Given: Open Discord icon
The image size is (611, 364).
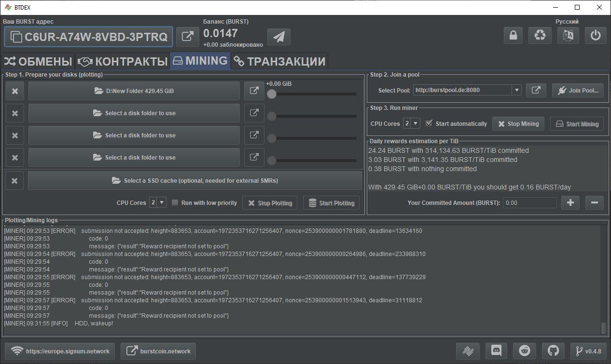Looking at the screenshot, I should point(496,351).
